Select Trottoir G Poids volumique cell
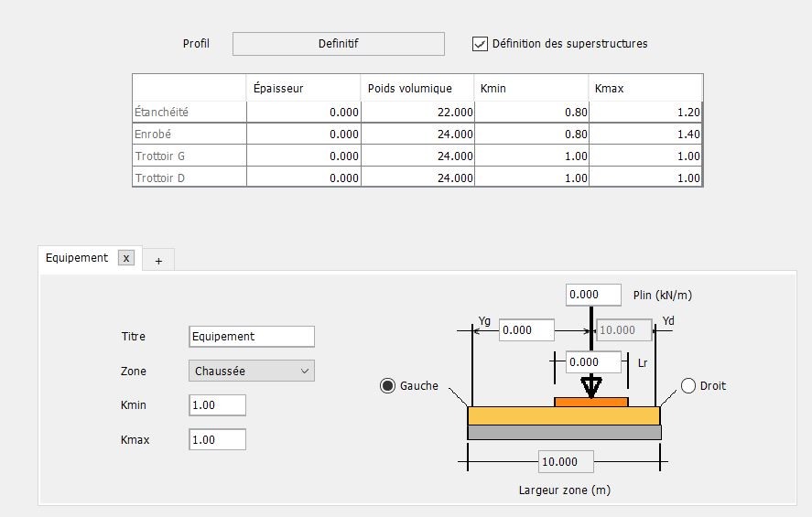The width and height of the screenshot is (812, 517). point(418,156)
